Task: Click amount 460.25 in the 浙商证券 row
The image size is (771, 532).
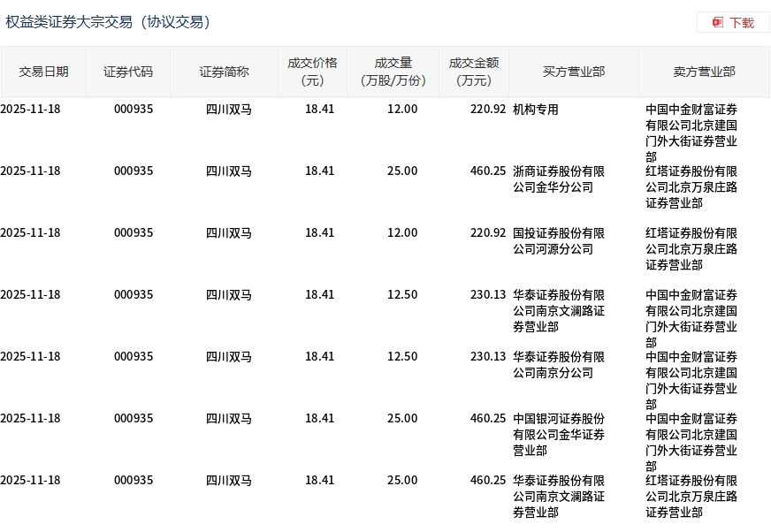Action: pos(488,171)
